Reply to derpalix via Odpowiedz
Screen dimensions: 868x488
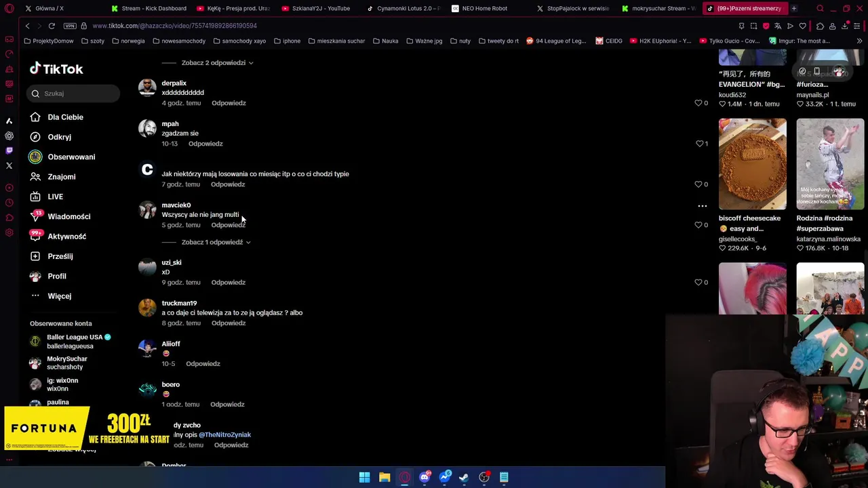tap(229, 103)
